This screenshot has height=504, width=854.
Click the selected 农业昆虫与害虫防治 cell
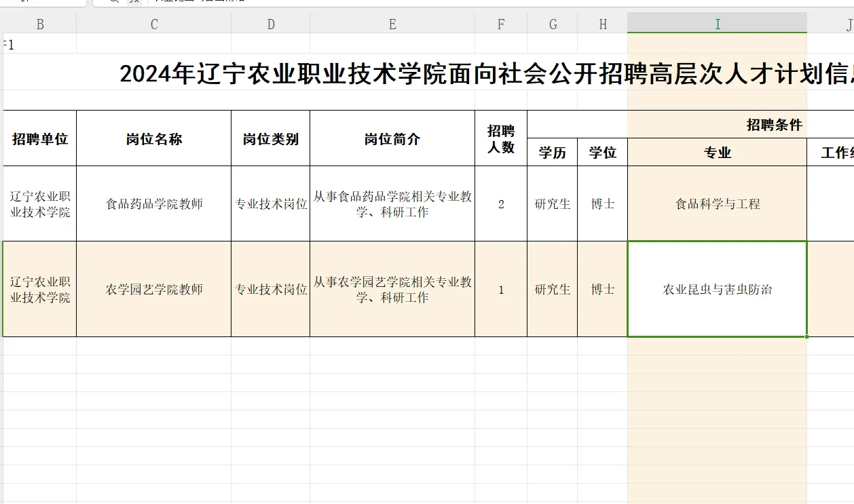pyautogui.click(x=718, y=289)
